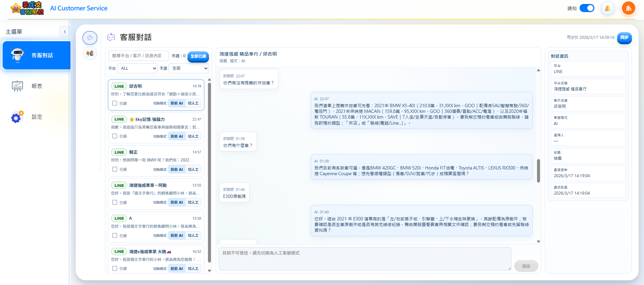Viewport: 644px width, 285px height.
Task: Select the AI/human mode round icon button
Action: [x=90, y=53]
